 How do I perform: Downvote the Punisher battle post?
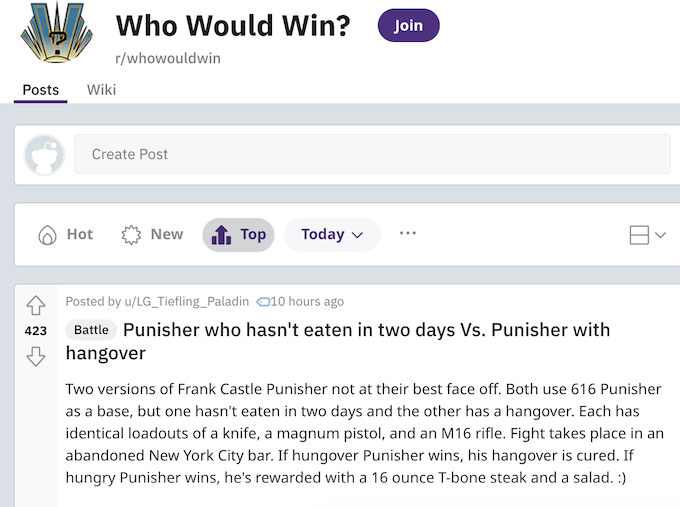(36, 356)
